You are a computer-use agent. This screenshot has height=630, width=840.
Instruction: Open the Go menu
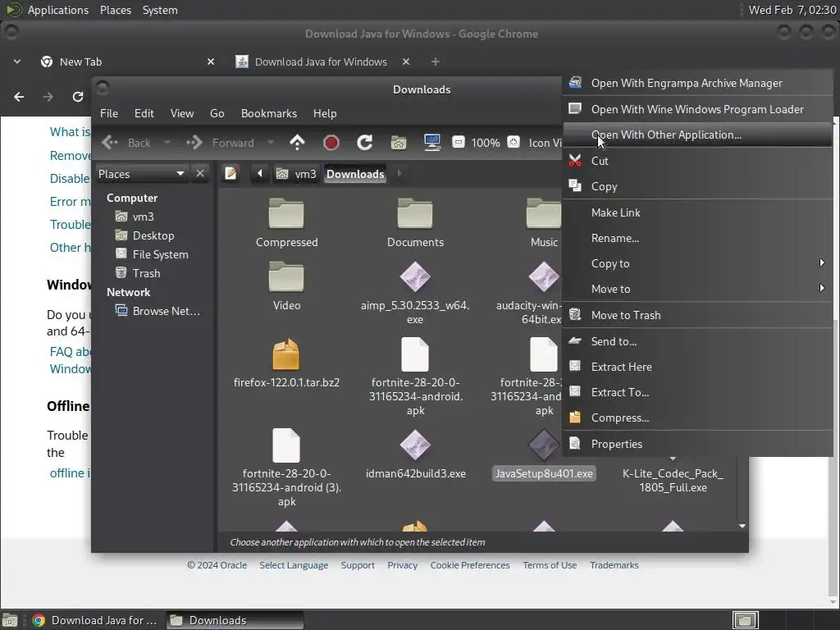tap(217, 113)
